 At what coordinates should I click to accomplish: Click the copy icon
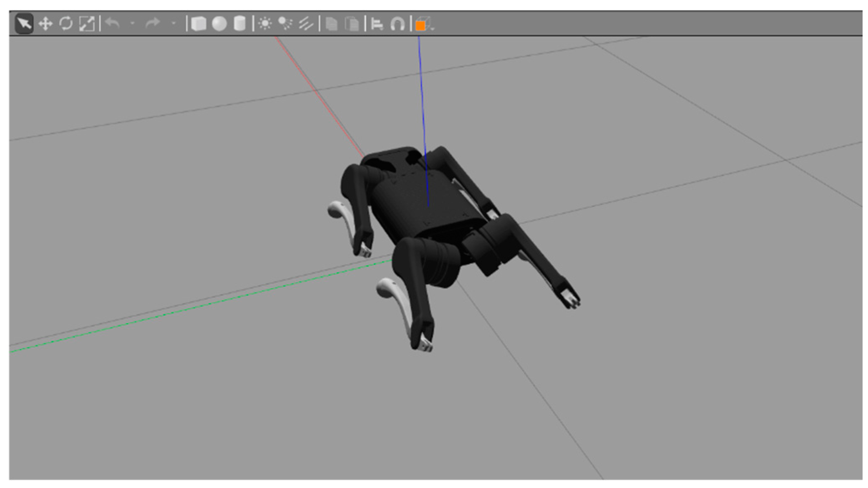[x=331, y=24]
